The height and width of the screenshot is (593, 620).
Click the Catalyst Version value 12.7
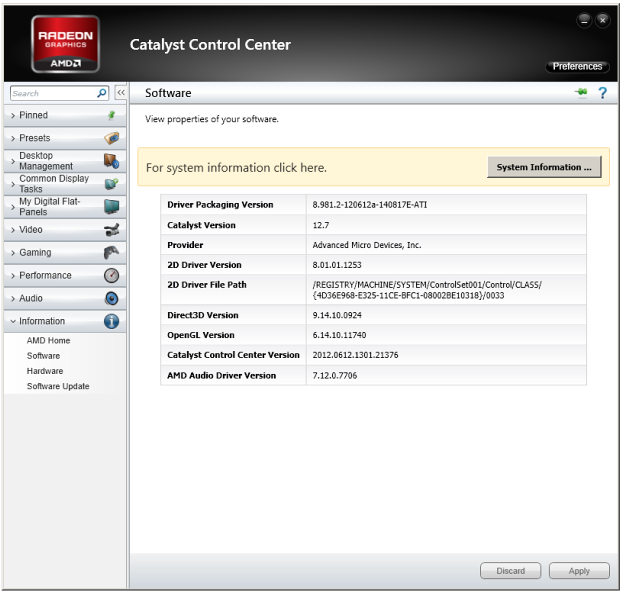tap(321, 225)
